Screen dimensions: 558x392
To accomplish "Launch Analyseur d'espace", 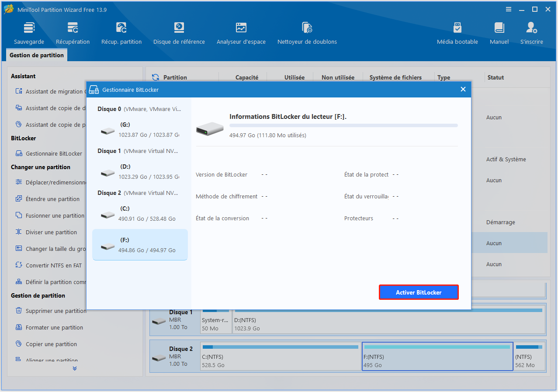I will pos(241,33).
